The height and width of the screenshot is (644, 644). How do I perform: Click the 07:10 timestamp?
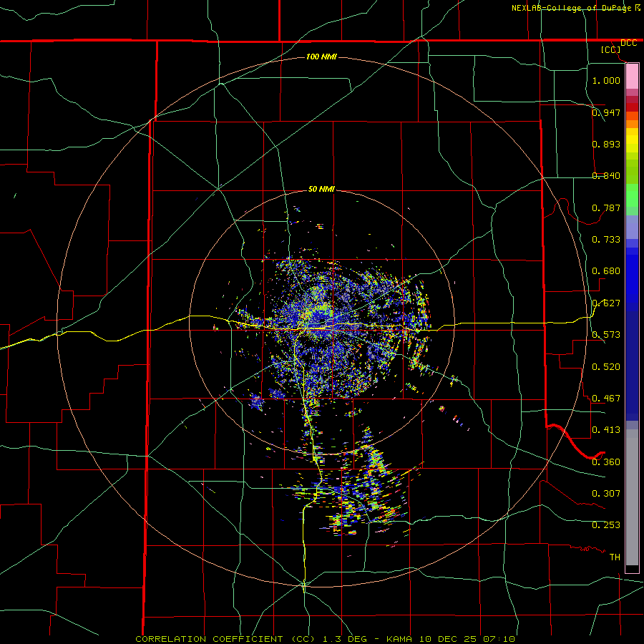499,639
